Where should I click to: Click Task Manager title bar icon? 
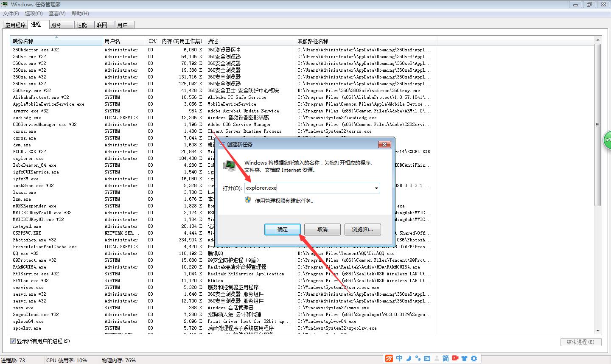[x=5, y=4]
